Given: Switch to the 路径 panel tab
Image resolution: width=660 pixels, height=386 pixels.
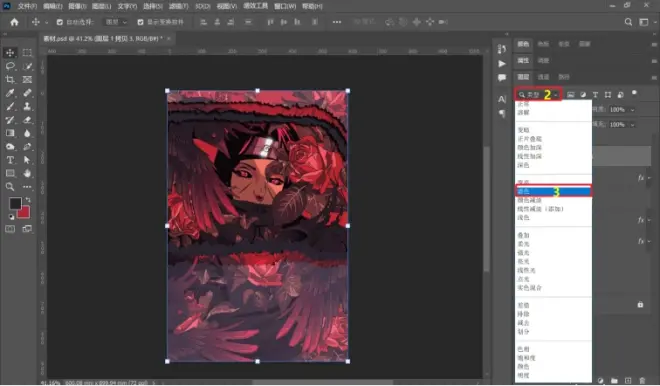Looking at the screenshot, I should 564,77.
